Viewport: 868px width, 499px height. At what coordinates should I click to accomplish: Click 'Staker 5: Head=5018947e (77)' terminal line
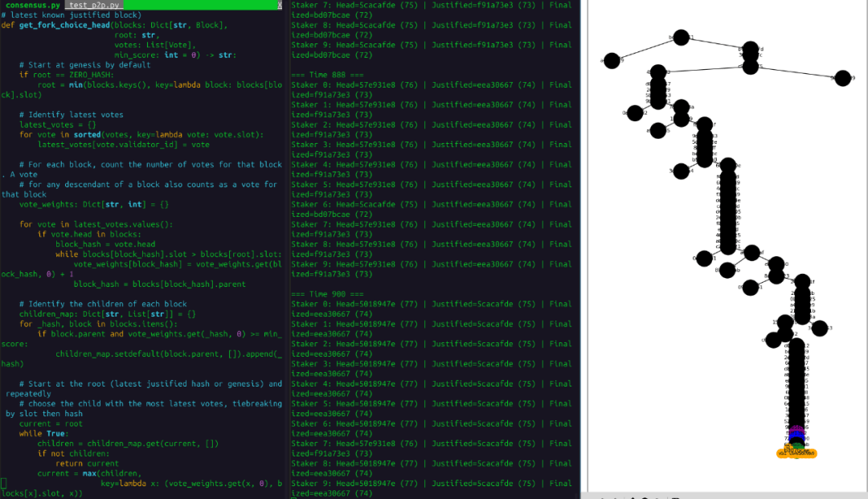coord(432,403)
